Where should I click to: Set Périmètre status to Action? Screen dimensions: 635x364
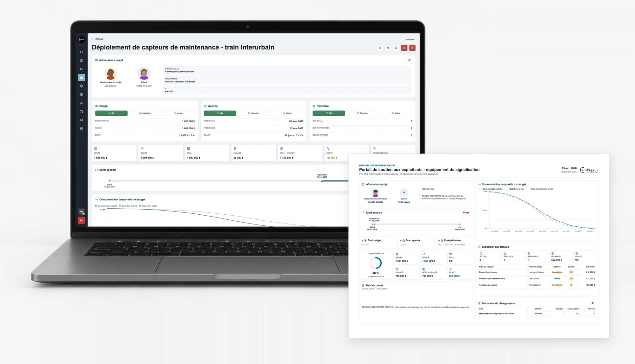click(x=396, y=113)
